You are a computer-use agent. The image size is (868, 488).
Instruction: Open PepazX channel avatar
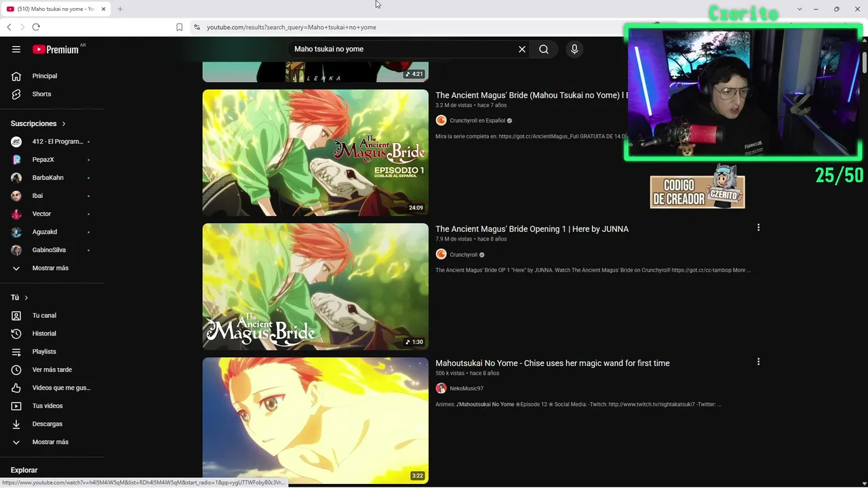click(17, 160)
